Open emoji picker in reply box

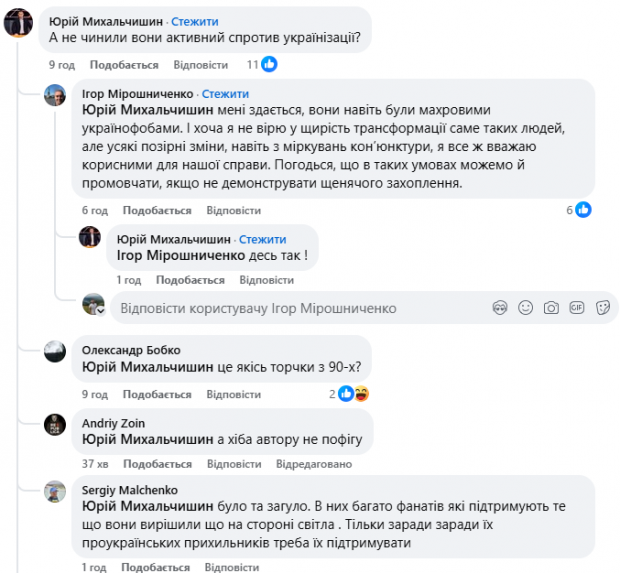pyautogui.click(x=525, y=308)
